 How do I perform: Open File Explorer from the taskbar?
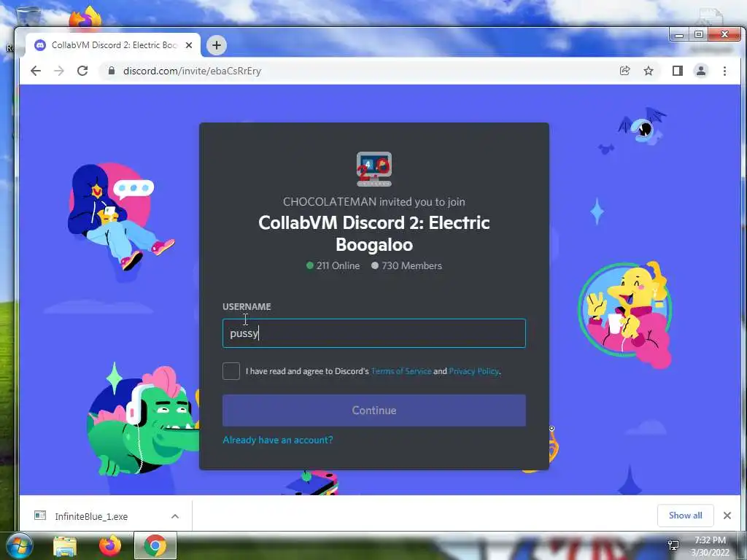[x=65, y=546]
